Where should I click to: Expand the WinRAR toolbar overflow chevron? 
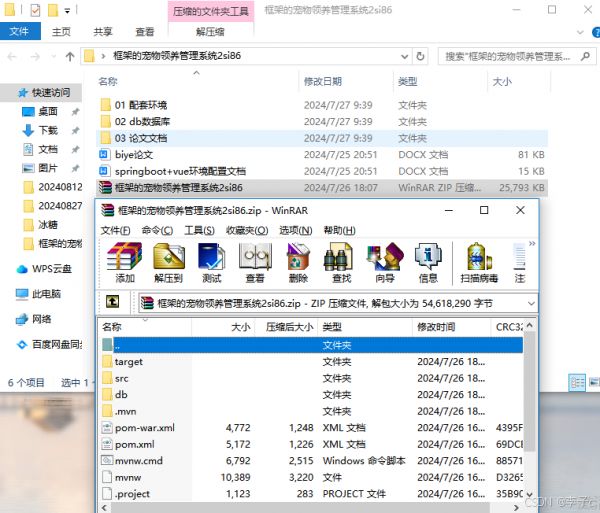pos(532,243)
